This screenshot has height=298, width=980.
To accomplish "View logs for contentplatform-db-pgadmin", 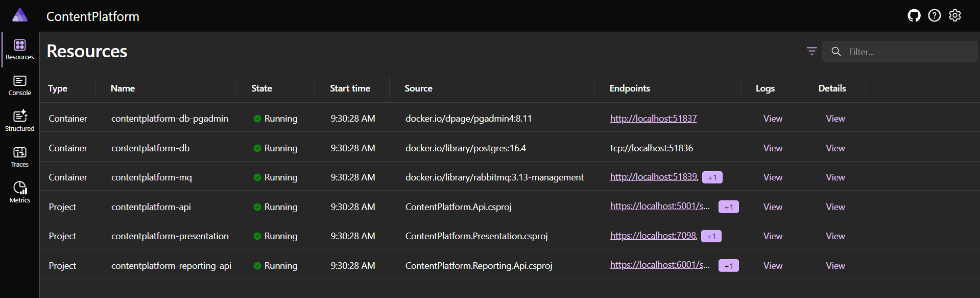I will click(773, 119).
